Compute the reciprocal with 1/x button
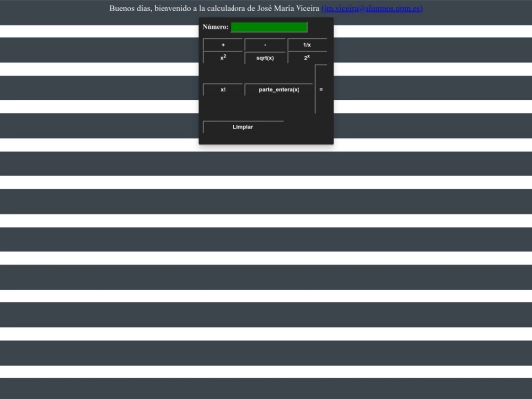The height and width of the screenshot is (399, 532). 307,45
